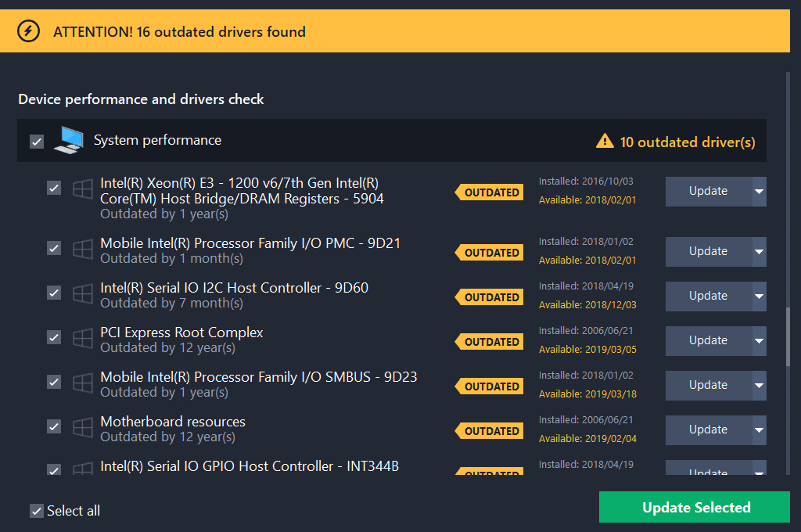Select the Mobile Intel Processor SMBUS - 9D23 entry

pyautogui.click(x=258, y=377)
